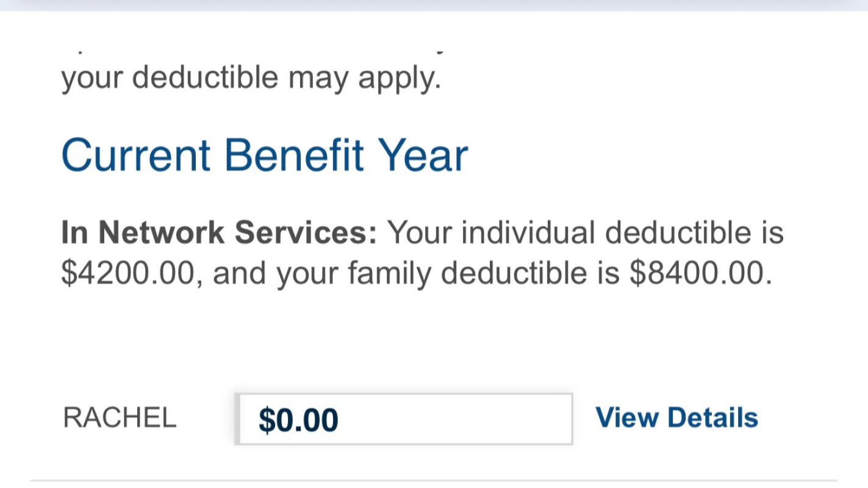The image size is (868, 488).
Task: Select the RACHEL member name label
Action: coord(120,418)
